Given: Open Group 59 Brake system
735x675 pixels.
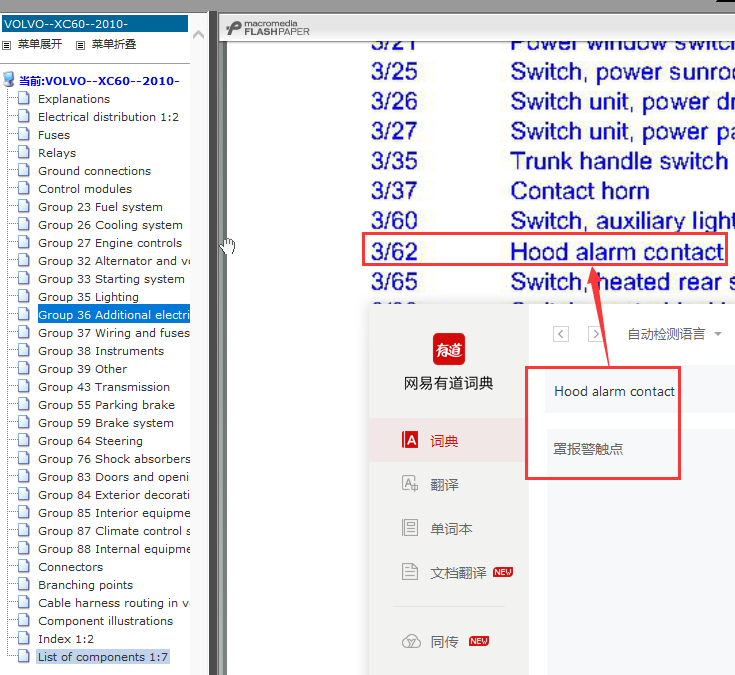Looking at the screenshot, I should point(106,423).
